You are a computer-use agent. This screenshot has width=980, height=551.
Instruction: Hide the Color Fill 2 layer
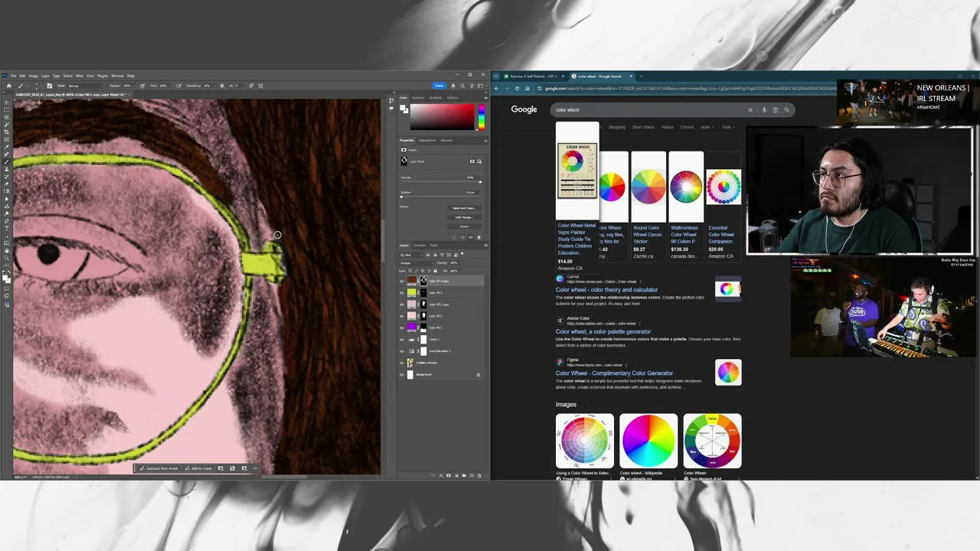pyautogui.click(x=402, y=316)
